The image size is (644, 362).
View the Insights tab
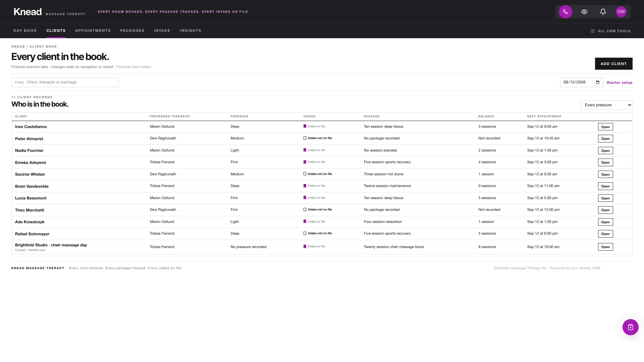click(191, 31)
